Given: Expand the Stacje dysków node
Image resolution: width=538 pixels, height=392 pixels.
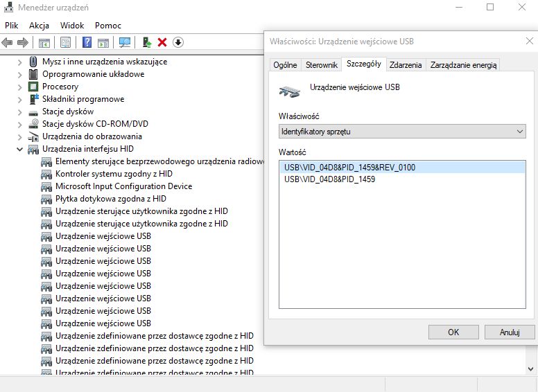Looking at the screenshot, I should (20, 112).
